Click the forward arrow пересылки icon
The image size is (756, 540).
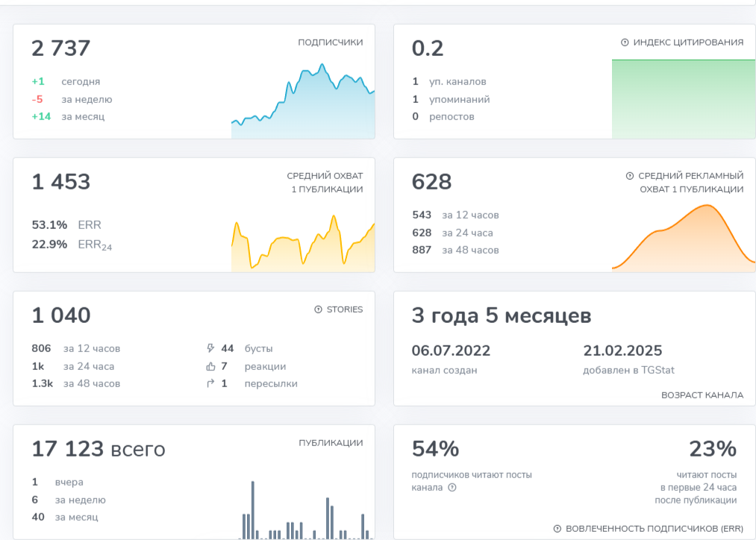click(210, 383)
